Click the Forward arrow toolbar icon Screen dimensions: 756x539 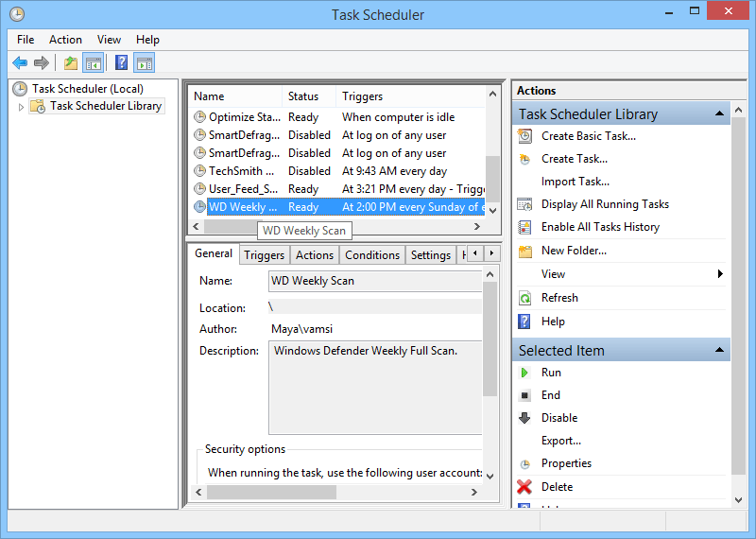coord(42,62)
